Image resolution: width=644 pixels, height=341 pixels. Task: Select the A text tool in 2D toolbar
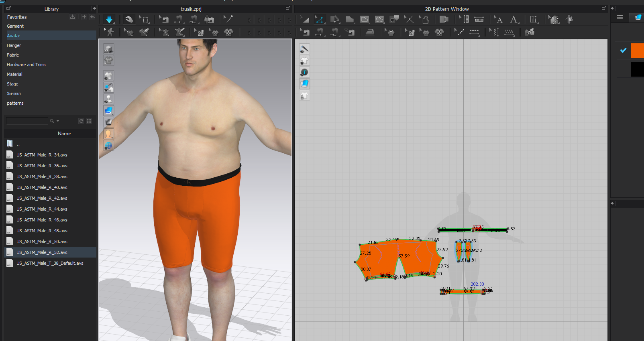tap(498, 20)
